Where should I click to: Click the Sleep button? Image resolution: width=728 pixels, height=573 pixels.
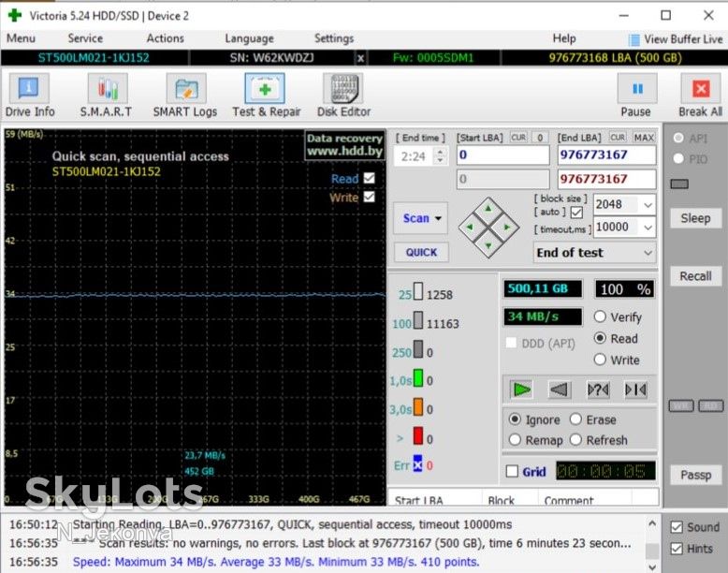pos(695,218)
